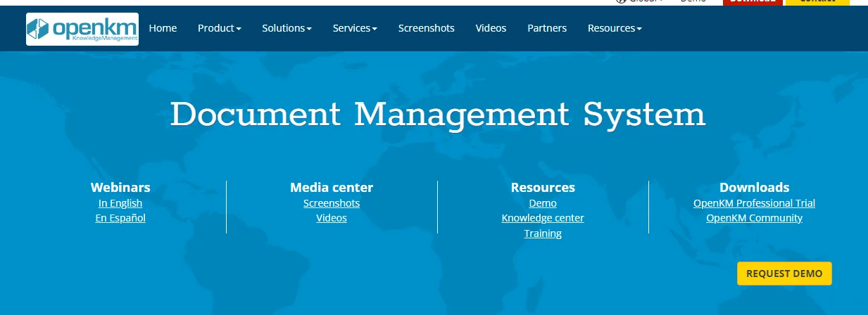Image resolution: width=868 pixels, height=315 pixels.
Task: Open the Solutions dropdown menu
Action: click(287, 28)
